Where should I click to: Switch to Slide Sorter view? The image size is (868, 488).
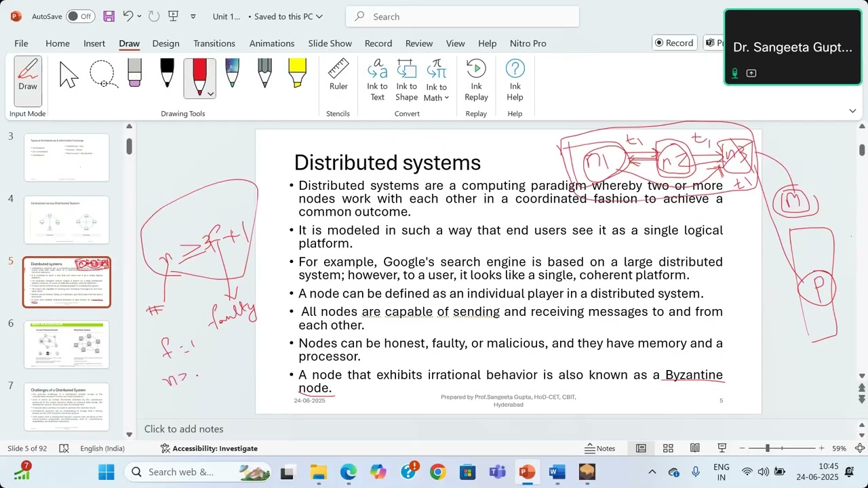(x=668, y=449)
